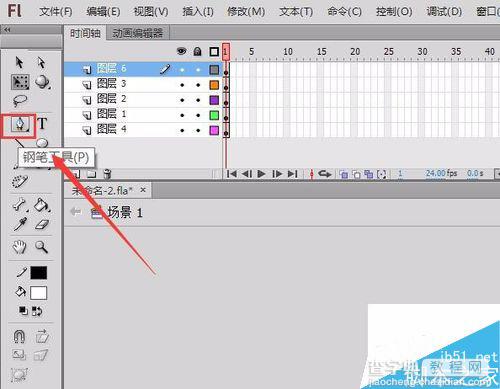The image size is (500, 389).
Task: Select the Text tool (T)
Action: pos(42,124)
